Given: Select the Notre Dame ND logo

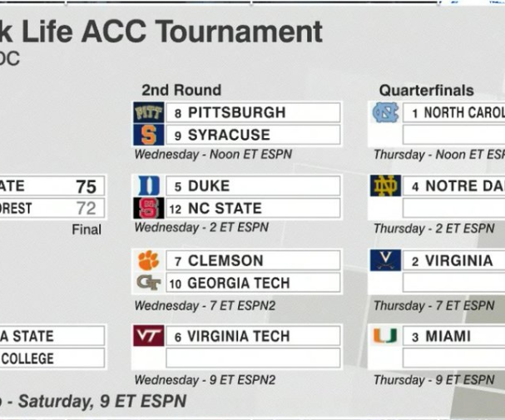Looking at the screenshot, I should 385,185.
